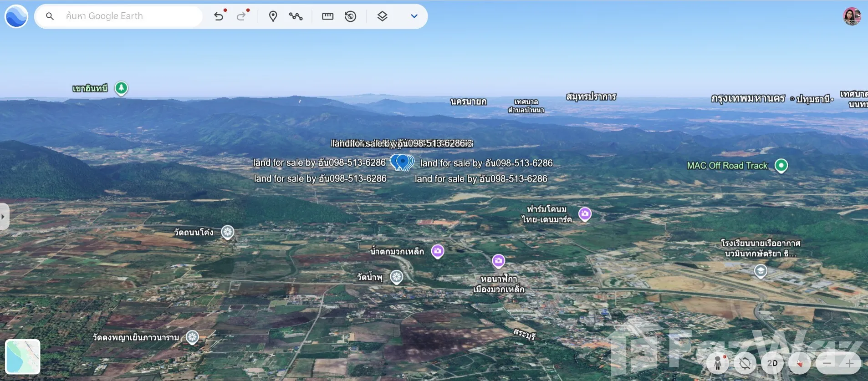This screenshot has width=868, height=381.
Task: Expand the collapsed left side panel
Action: [x=4, y=217]
